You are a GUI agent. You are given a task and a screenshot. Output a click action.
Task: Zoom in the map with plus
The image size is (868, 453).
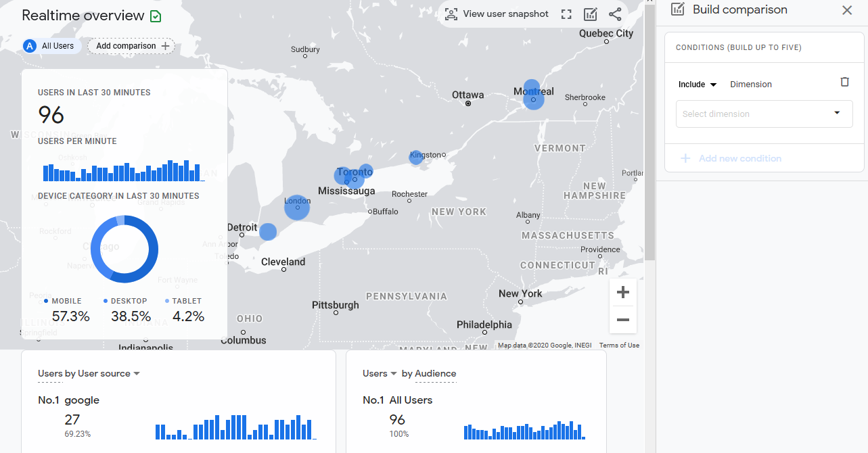tap(623, 293)
